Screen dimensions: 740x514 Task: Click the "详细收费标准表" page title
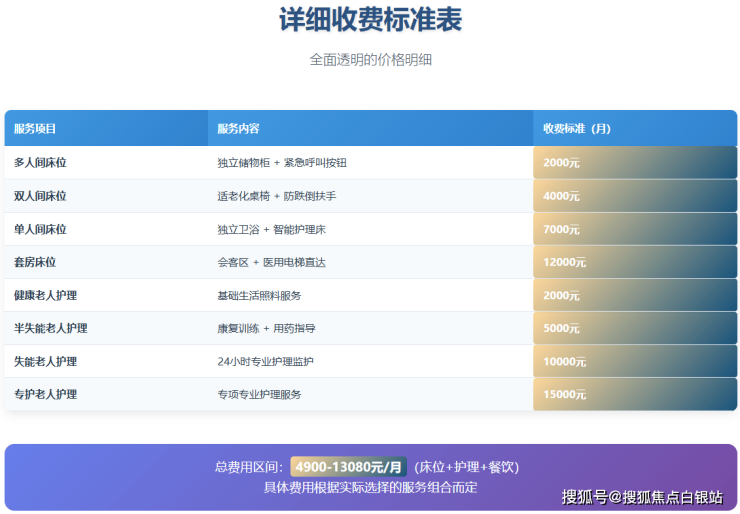[x=370, y=21]
